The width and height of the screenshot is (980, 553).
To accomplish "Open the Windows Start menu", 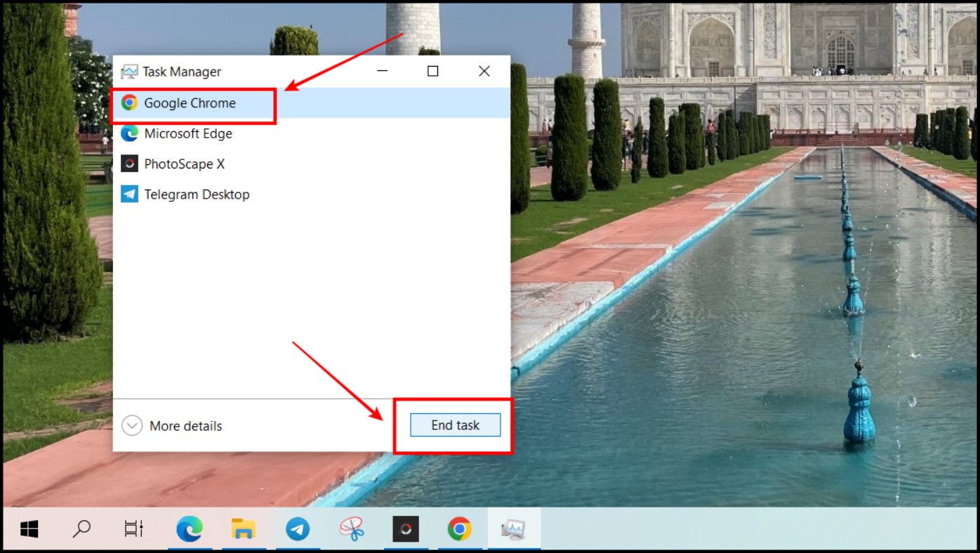I will coord(29,529).
